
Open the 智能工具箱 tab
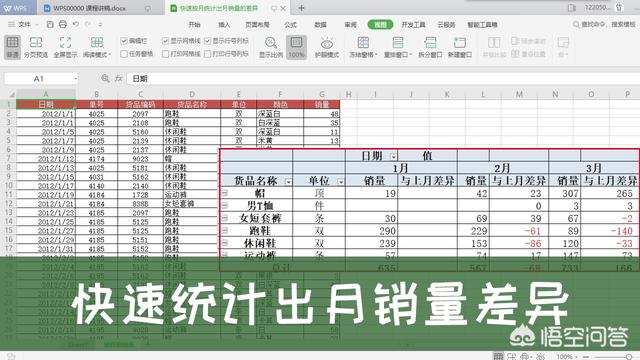pos(482,24)
